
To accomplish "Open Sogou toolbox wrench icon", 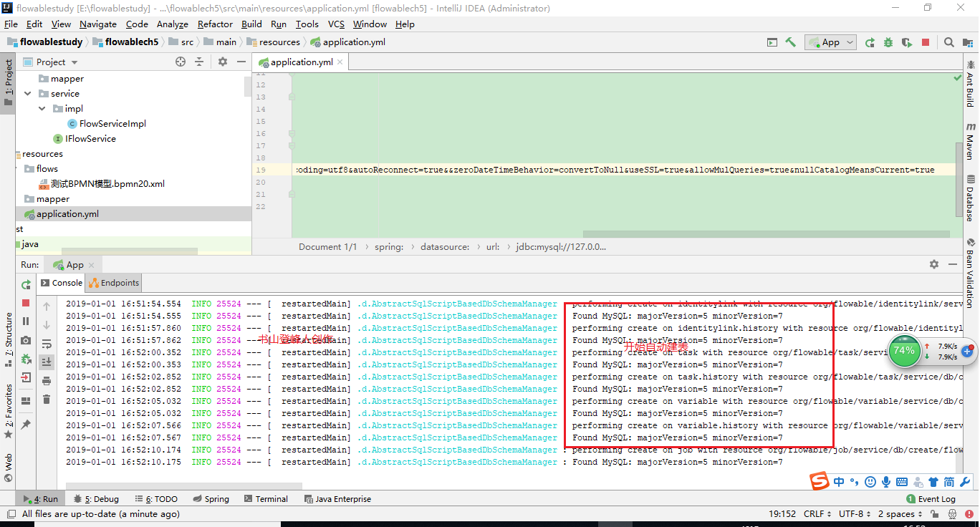I will click(x=964, y=482).
